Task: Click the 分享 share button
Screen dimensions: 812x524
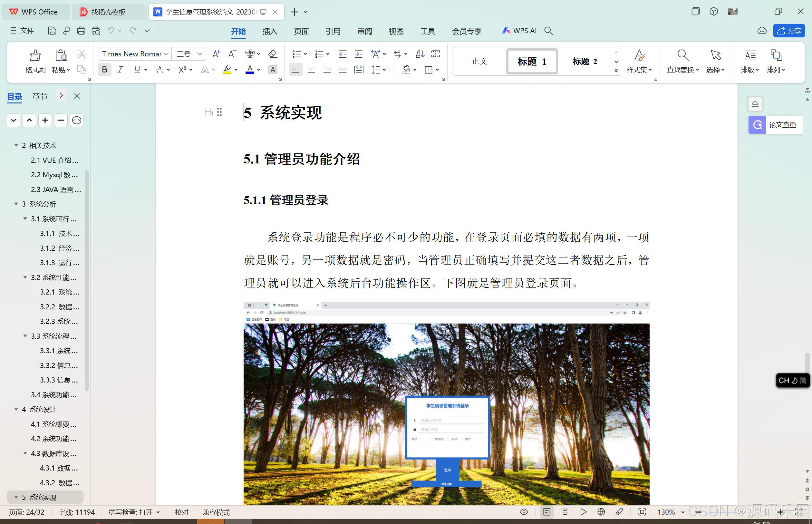Action: [789, 31]
